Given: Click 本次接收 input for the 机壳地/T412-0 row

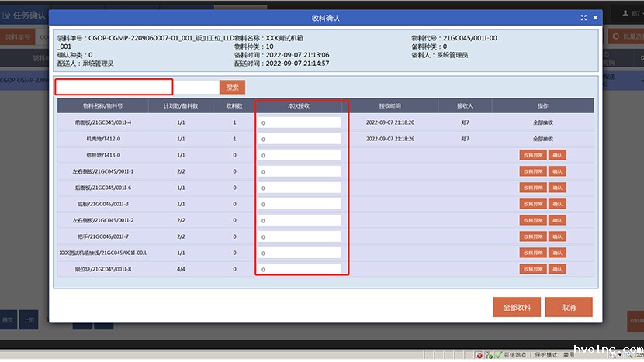Looking at the screenshot, I should click(x=299, y=139).
